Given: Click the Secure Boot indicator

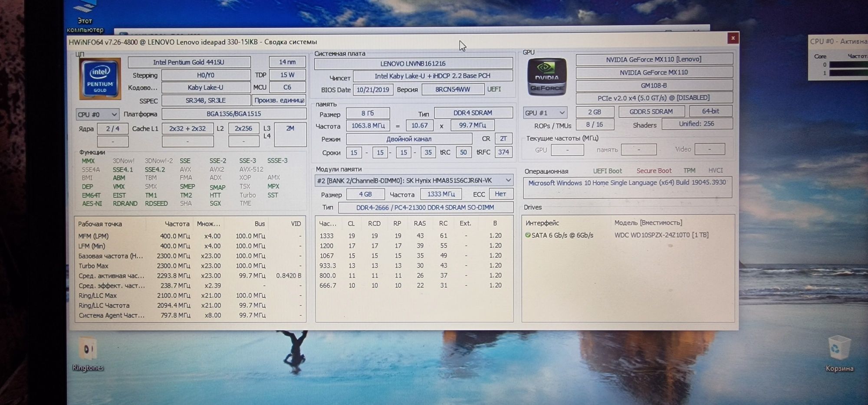Looking at the screenshot, I should point(654,171).
